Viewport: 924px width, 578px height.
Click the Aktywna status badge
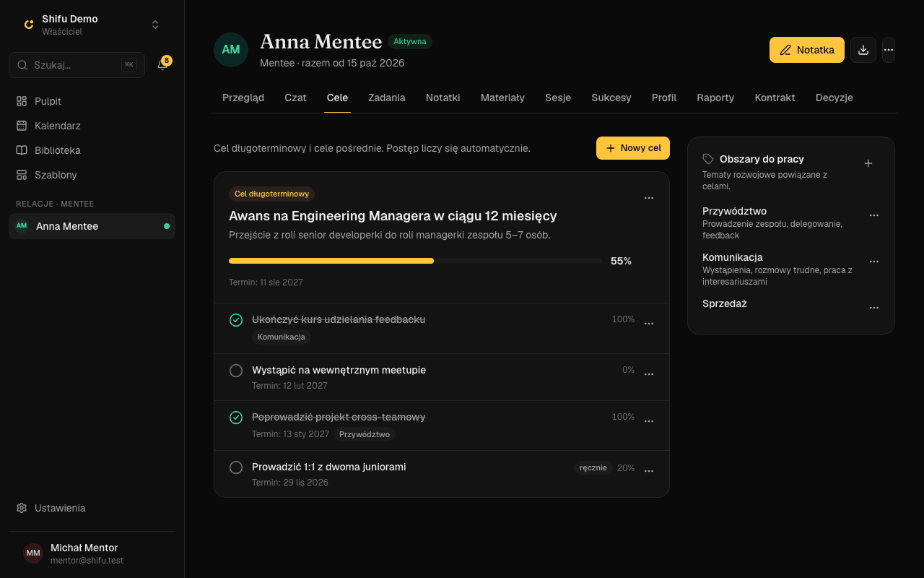(410, 42)
